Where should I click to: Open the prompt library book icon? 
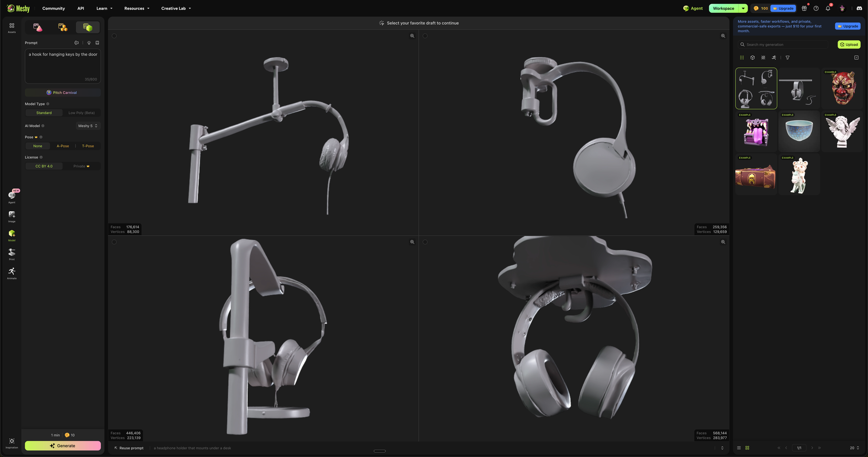pyautogui.click(x=97, y=43)
